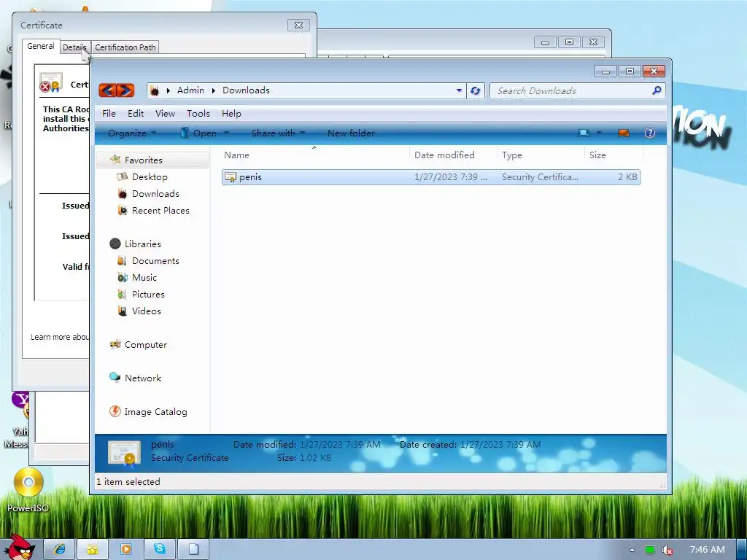The width and height of the screenshot is (747, 560).
Task: Create a New folder
Action: [x=351, y=133]
